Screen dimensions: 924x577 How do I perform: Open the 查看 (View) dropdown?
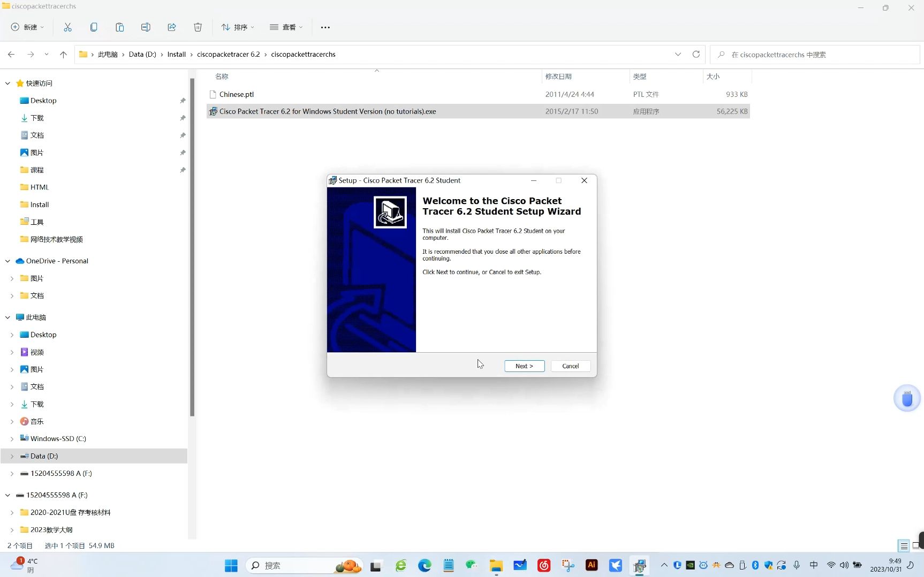point(286,27)
